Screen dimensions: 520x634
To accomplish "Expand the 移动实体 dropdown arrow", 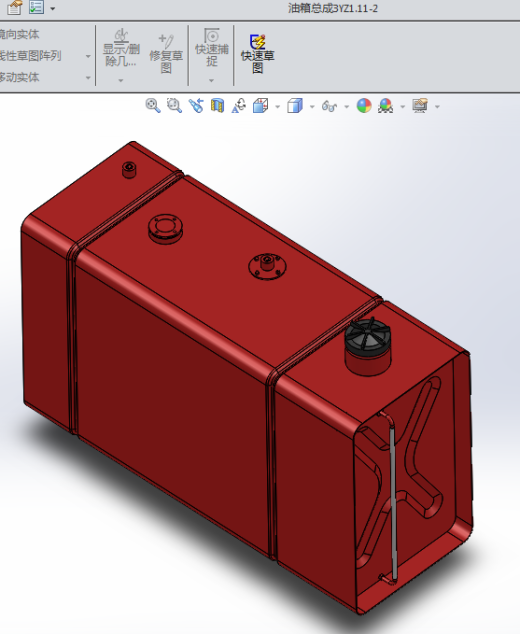I will [x=88, y=78].
